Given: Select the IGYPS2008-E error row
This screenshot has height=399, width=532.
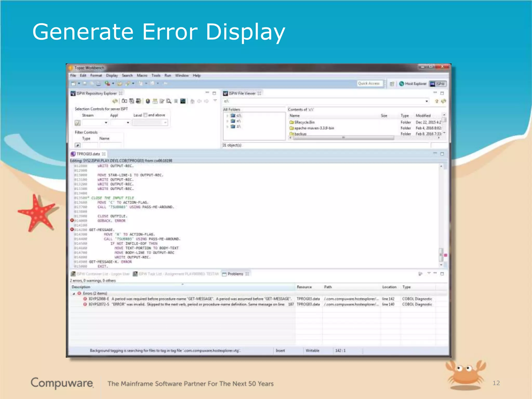Looking at the screenshot, I should 258,299.
